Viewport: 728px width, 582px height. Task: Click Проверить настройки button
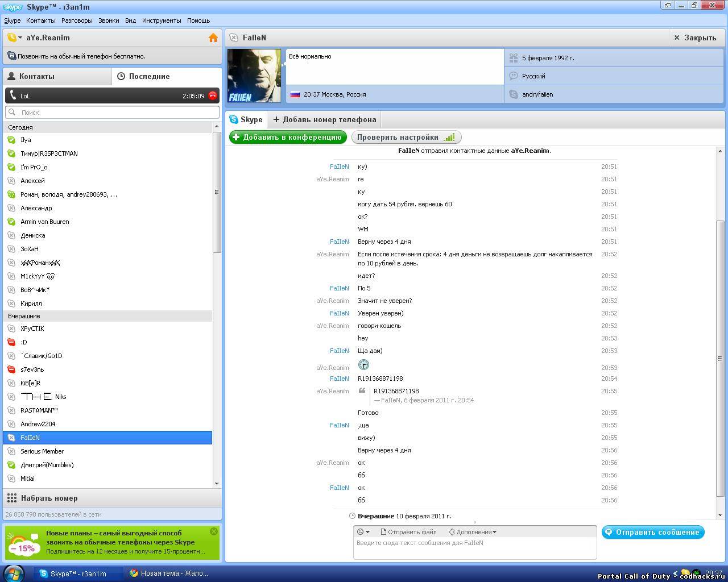(x=406, y=137)
